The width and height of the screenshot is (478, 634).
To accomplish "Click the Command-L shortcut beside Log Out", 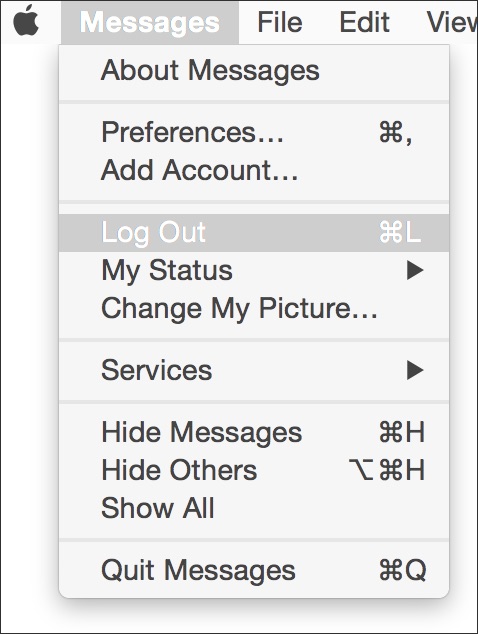I will coord(400,233).
